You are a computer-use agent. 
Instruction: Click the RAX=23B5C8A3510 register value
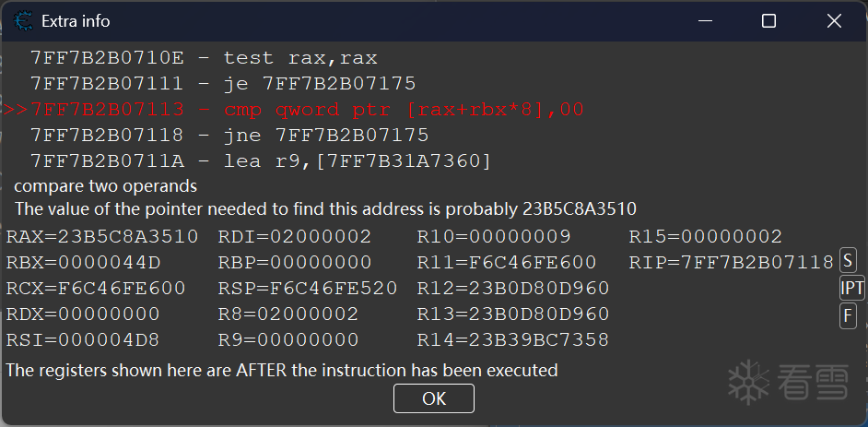click(x=101, y=237)
